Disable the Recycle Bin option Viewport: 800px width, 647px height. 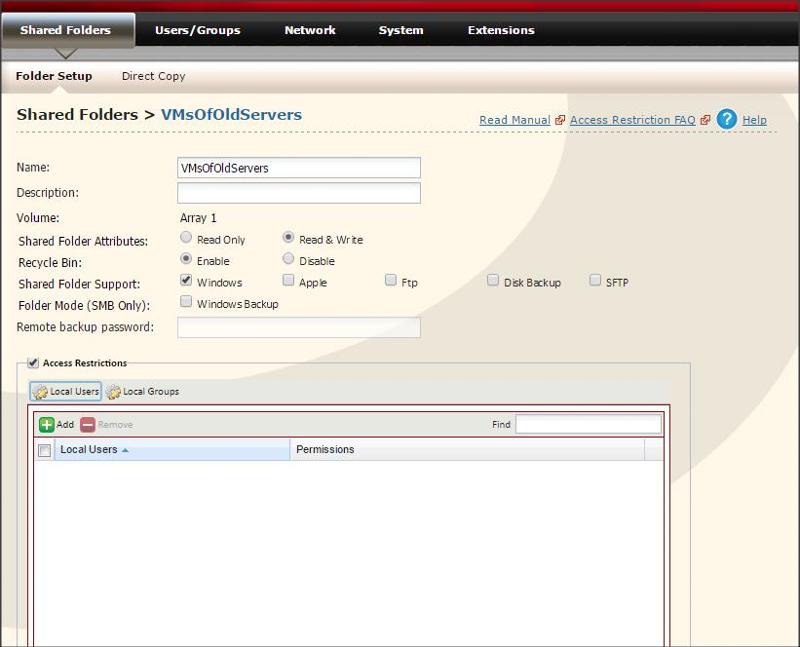287,259
